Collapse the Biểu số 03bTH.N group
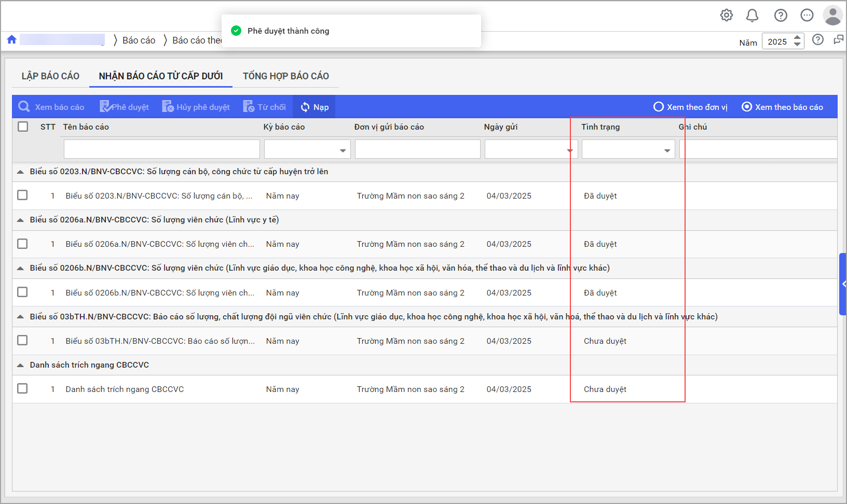 coord(20,317)
